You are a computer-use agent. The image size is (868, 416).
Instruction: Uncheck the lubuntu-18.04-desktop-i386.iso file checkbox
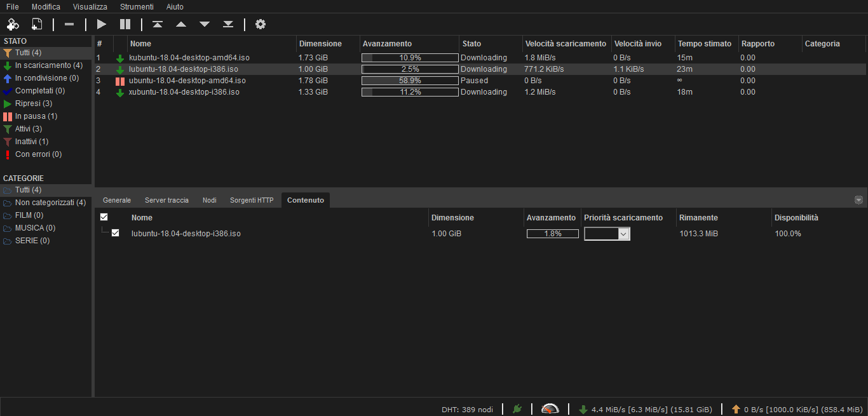pyautogui.click(x=115, y=232)
